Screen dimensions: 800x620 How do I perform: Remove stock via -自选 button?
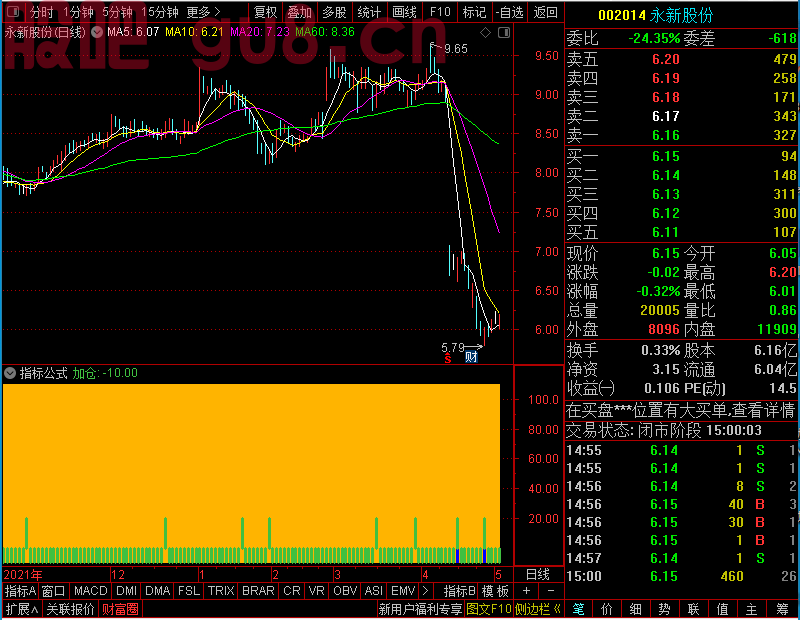click(x=510, y=12)
